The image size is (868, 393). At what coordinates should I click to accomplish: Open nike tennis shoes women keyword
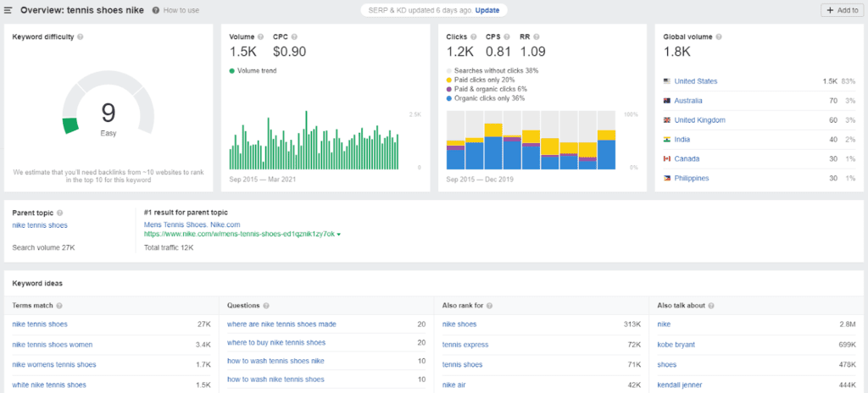pyautogui.click(x=53, y=344)
